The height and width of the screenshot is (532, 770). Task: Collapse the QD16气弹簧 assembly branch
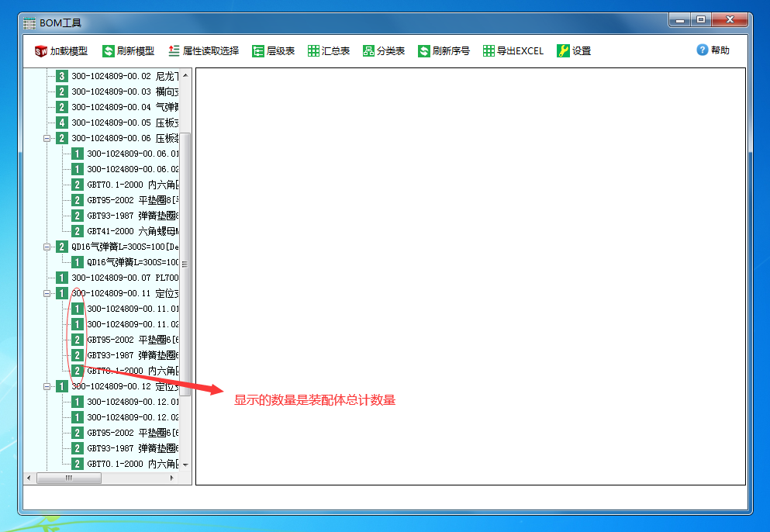(x=48, y=246)
